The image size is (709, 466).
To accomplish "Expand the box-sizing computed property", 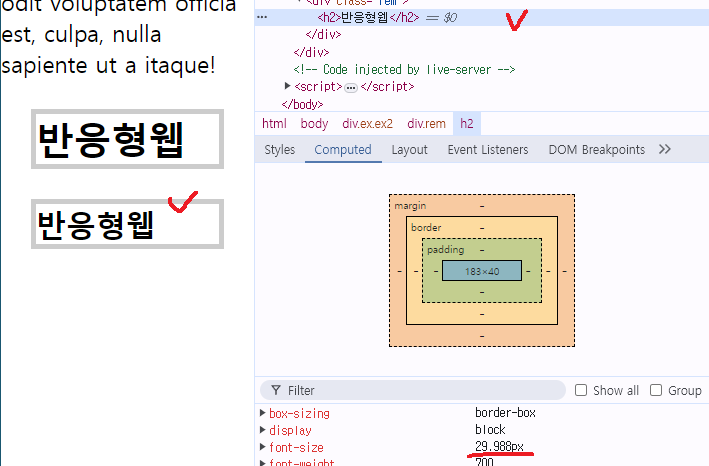I will [x=262, y=413].
